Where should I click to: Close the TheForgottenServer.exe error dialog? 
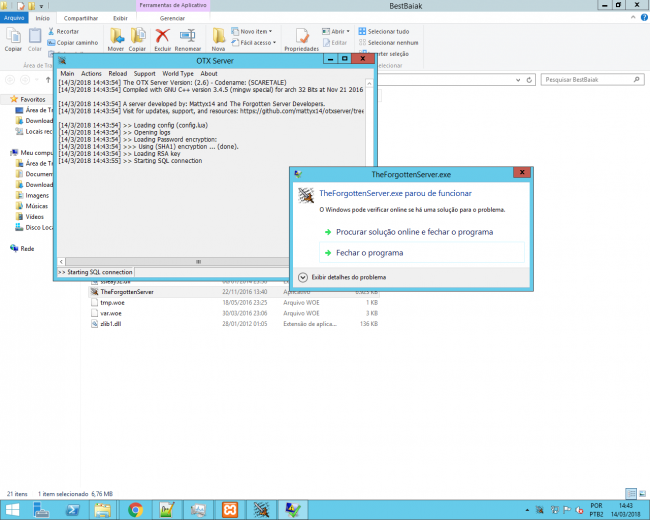pos(522,173)
